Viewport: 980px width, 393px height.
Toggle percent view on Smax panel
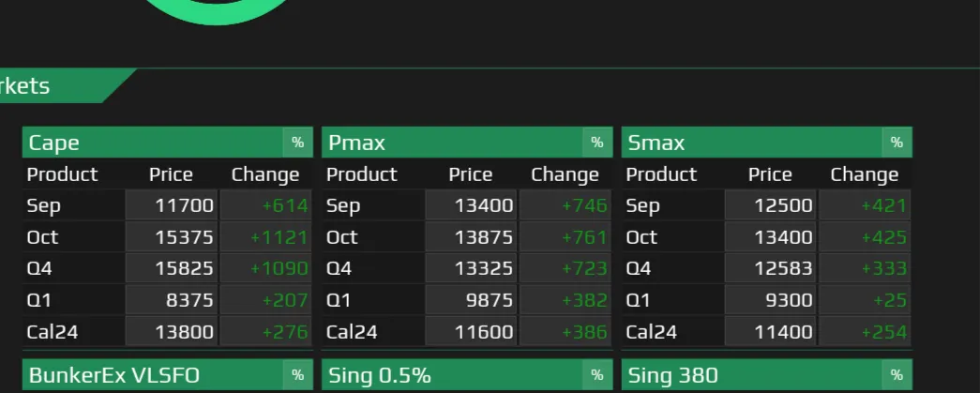(x=897, y=143)
